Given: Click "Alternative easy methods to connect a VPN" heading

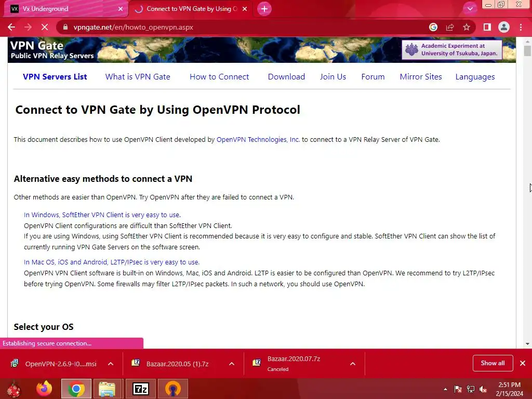Looking at the screenshot, I should [x=103, y=179].
